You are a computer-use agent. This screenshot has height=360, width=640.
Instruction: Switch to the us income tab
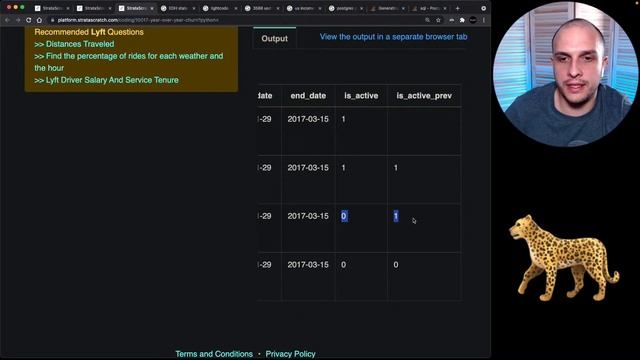pos(304,8)
